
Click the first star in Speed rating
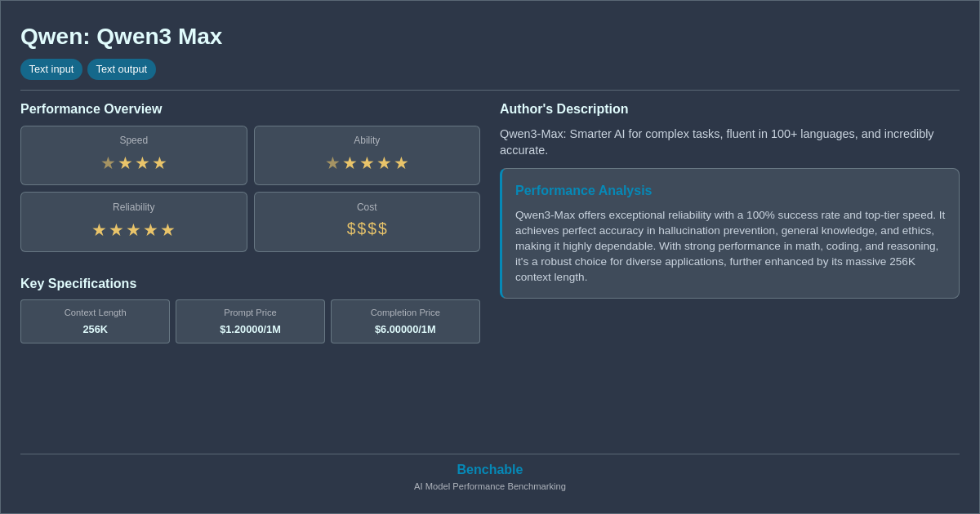[107, 162]
